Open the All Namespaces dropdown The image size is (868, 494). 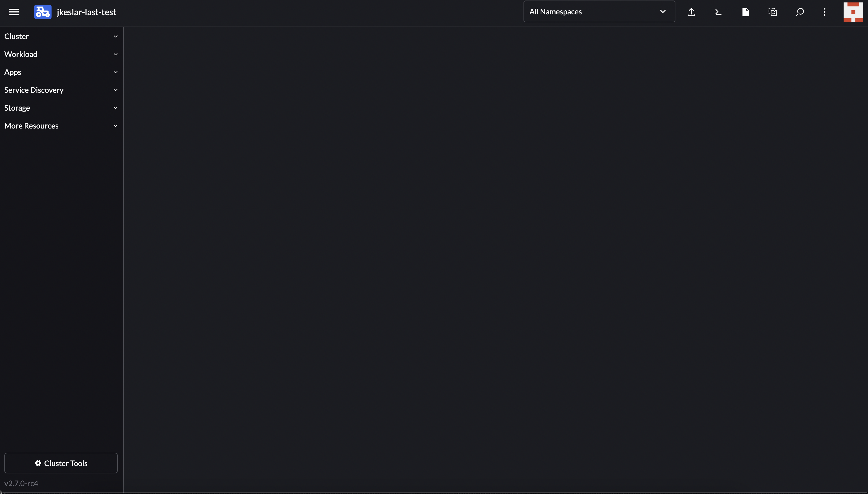(x=599, y=12)
